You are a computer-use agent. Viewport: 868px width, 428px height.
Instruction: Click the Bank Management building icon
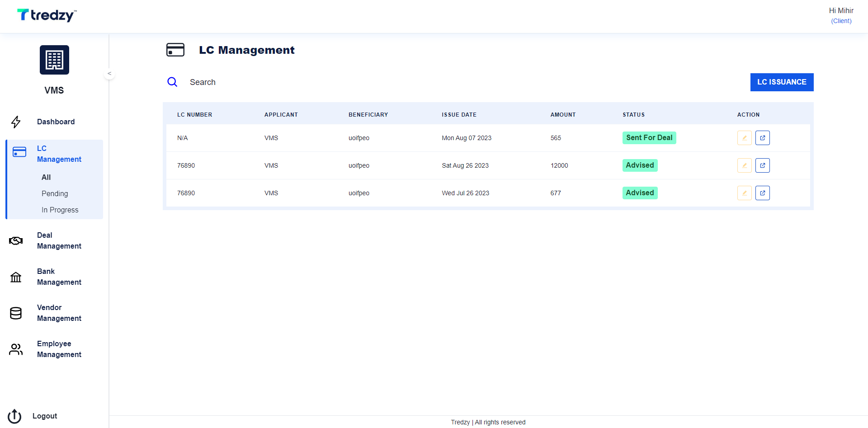coord(16,277)
